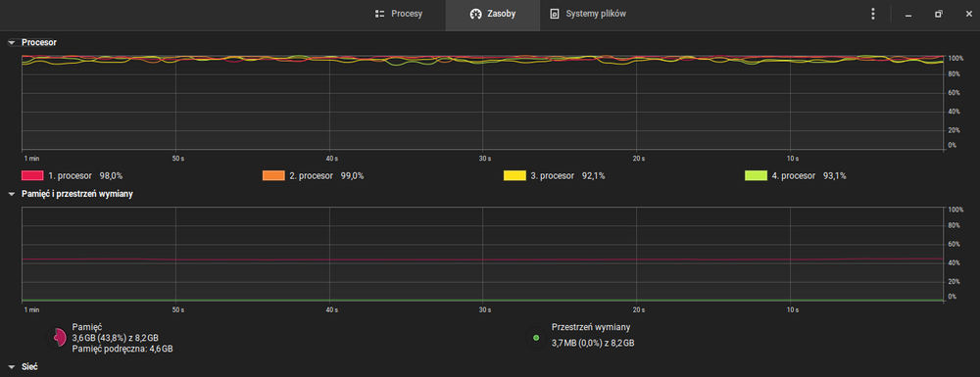
Task: Click inside the memory usage graph
Action: point(482,255)
